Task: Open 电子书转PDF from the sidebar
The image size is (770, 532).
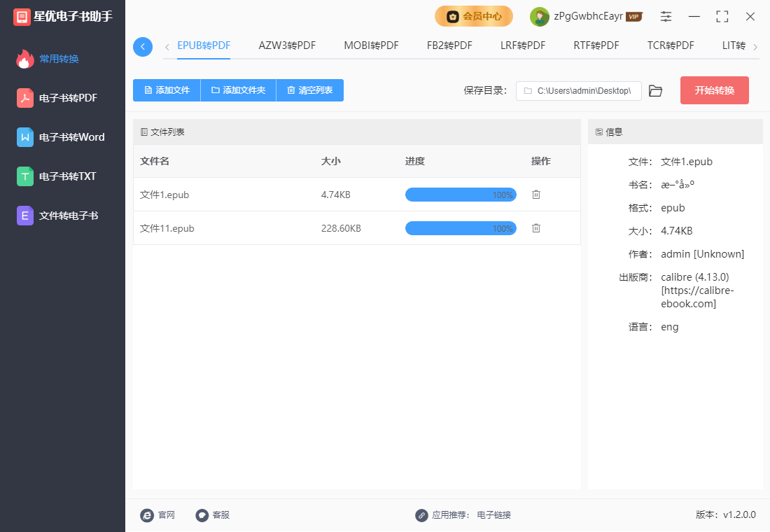Action: [63, 99]
